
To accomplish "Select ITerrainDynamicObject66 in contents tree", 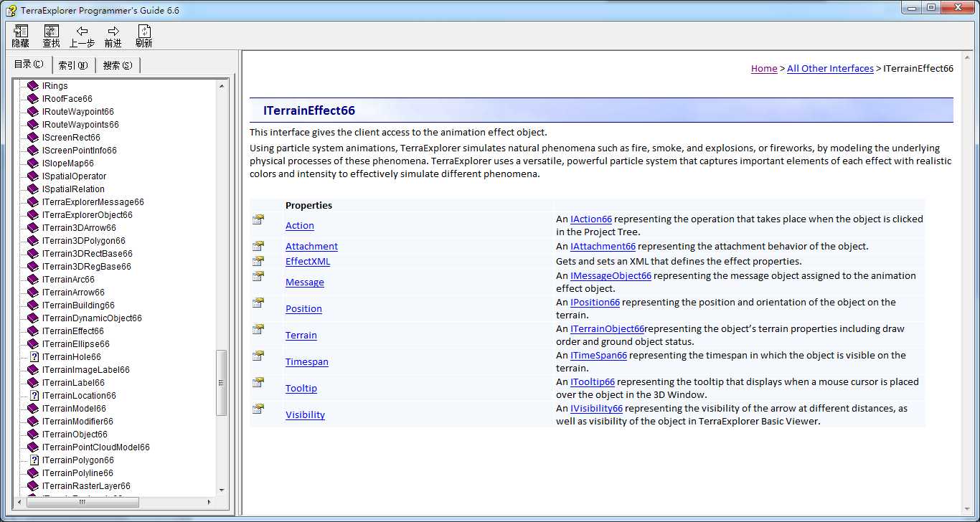I will tap(92, 318).
